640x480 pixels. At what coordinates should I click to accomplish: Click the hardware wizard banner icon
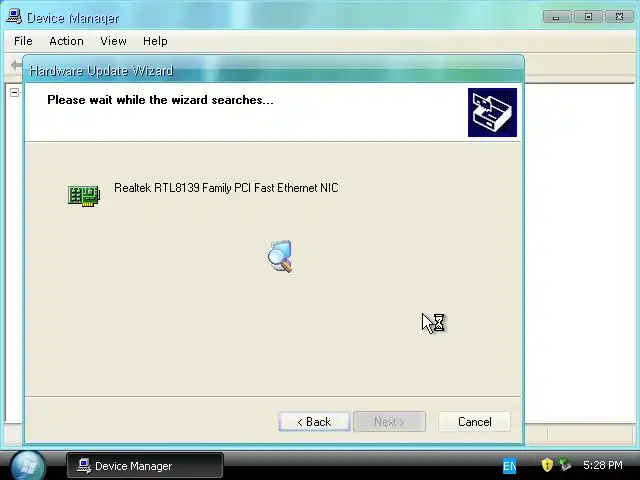click(x=492, y=112)
